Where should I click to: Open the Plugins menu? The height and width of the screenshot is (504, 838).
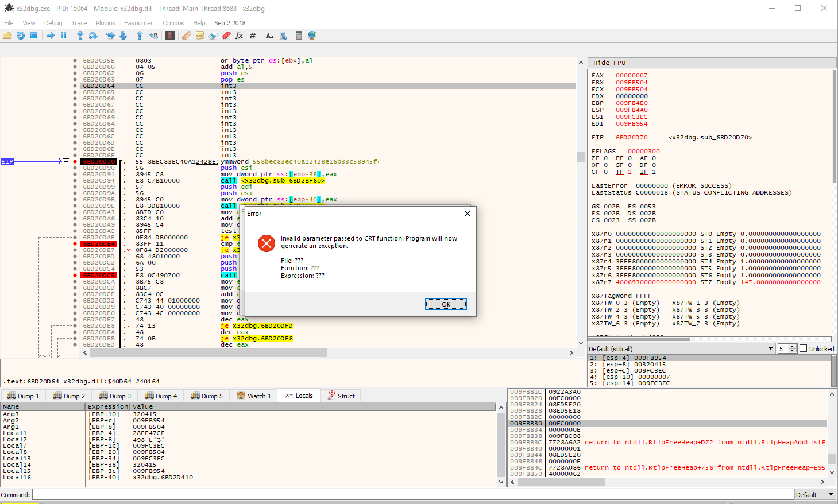[x=105, y=23]
